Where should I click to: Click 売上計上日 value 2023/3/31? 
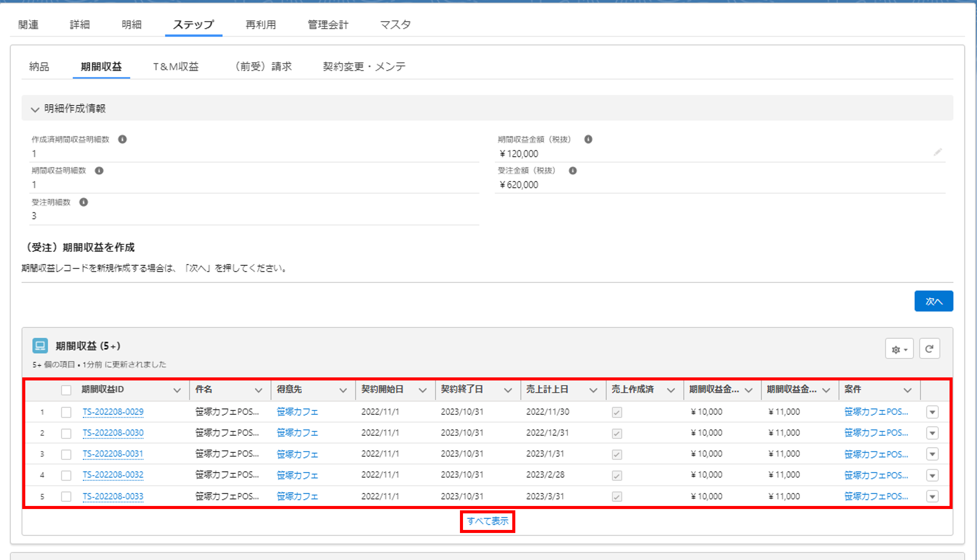coord(545,496)
